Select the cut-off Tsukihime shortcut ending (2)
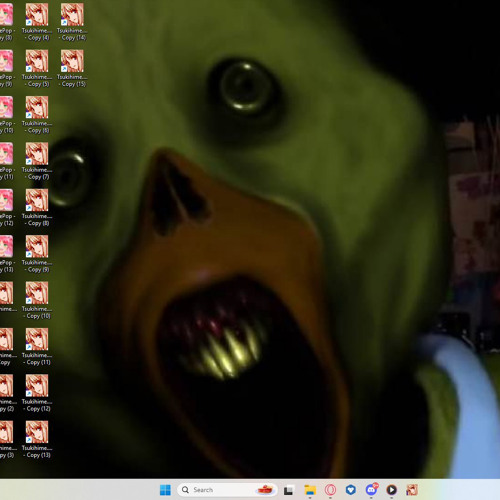Viewport: 500px width, 500px height. 7,393
